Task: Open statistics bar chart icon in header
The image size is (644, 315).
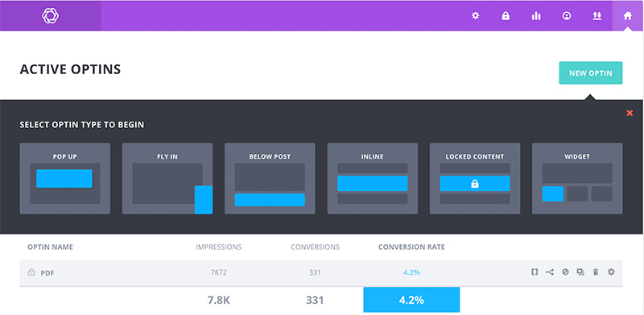Action: pos(536,16)
